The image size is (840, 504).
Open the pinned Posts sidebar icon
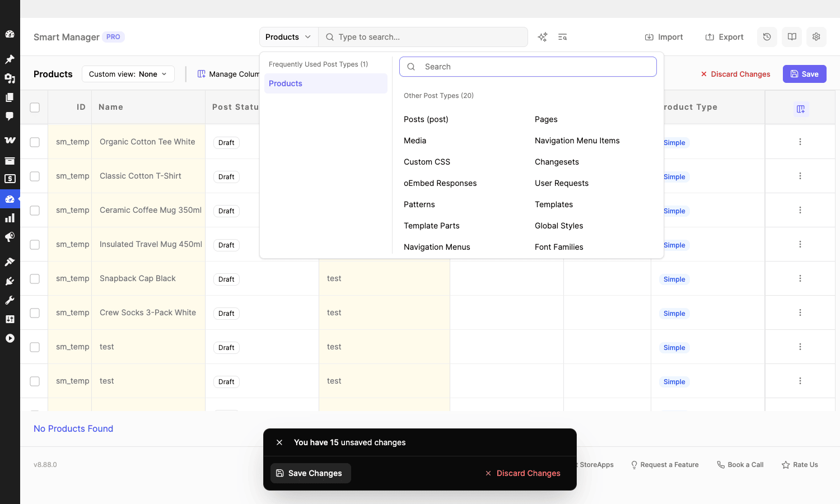click(10, 59)
